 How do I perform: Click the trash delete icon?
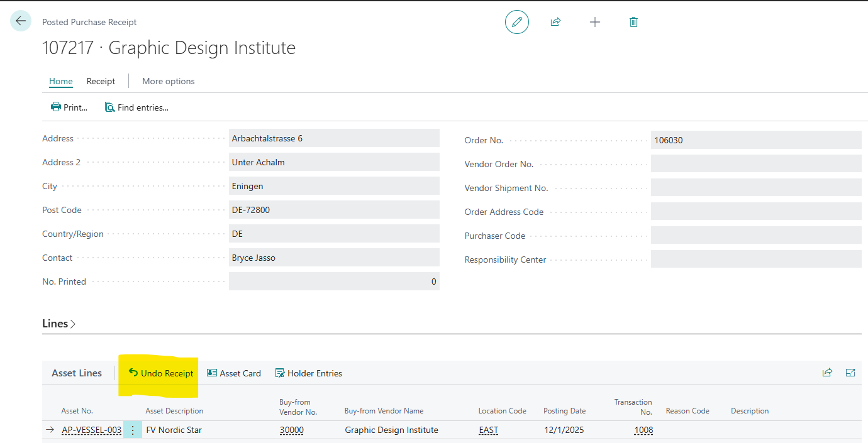tap(633, 22)
